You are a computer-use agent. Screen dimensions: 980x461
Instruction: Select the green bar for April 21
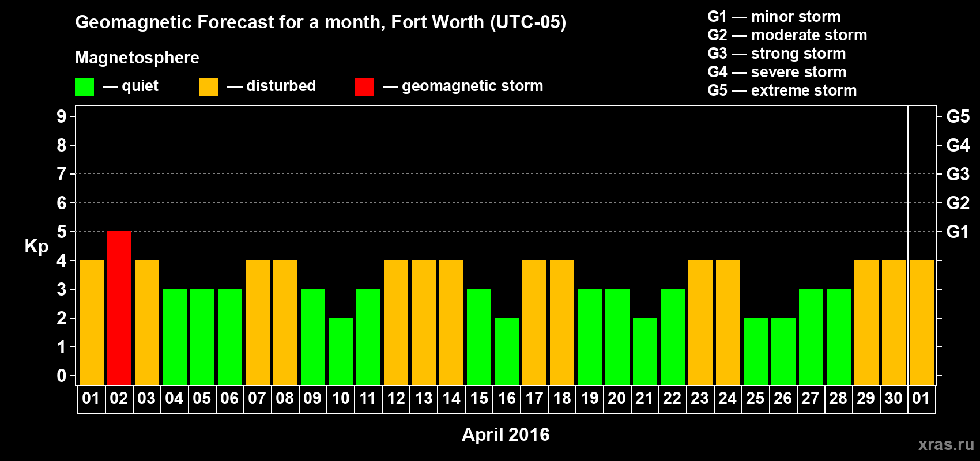(645, 351)
